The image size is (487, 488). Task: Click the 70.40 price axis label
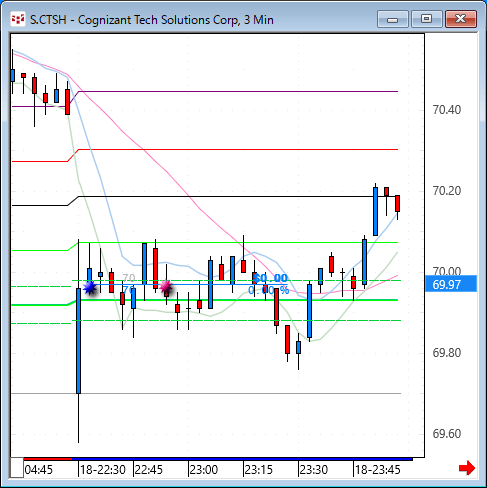pos(447,110)
